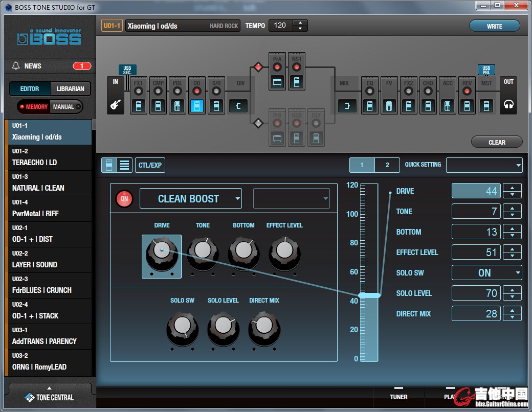This screenshot has width=532, height=412.
Task: Click the DRIVE vertical slider handle
Action: click(x=369, y=295)
